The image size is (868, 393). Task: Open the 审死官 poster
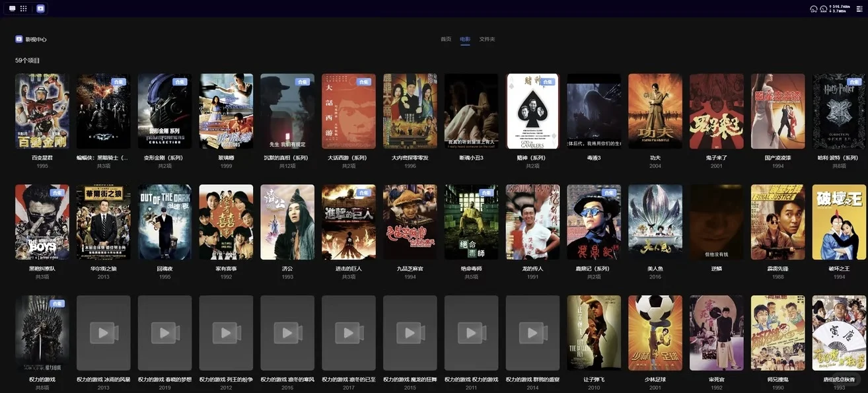click(717, 333)
